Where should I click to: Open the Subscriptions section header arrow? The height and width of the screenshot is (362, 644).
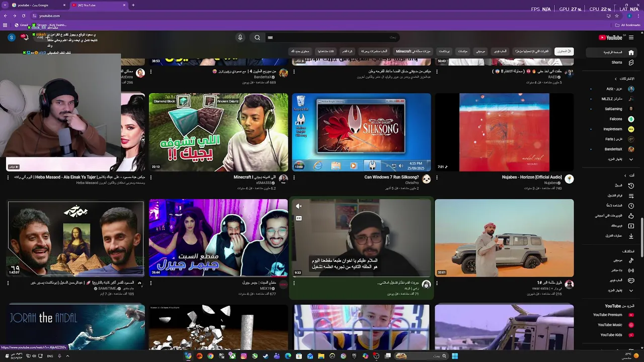[x=615, y=79]
